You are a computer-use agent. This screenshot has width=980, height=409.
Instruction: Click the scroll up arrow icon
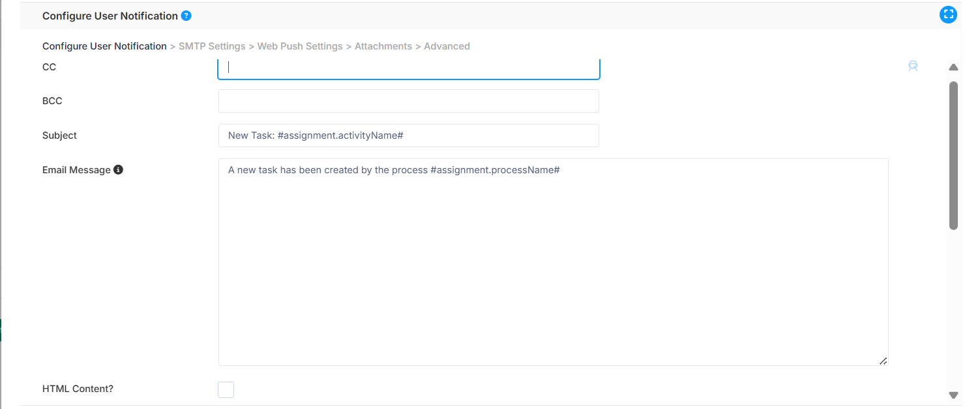point(953,67)
